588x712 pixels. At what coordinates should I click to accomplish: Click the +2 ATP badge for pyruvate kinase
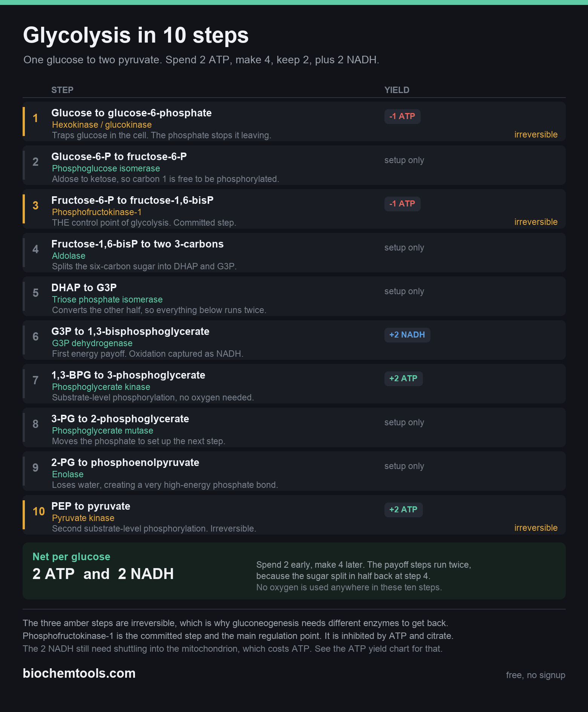[403, 510]
